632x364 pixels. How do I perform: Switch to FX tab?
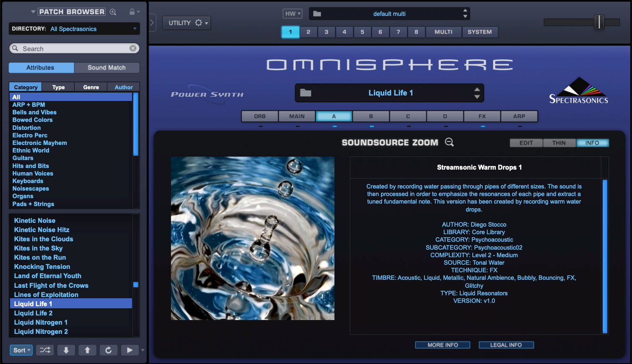(x=482, y=116)
